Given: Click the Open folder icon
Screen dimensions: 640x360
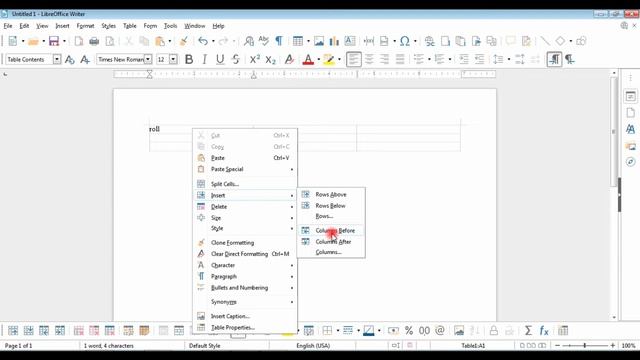Looking at the screenshot, I should (x=33, y=41).
